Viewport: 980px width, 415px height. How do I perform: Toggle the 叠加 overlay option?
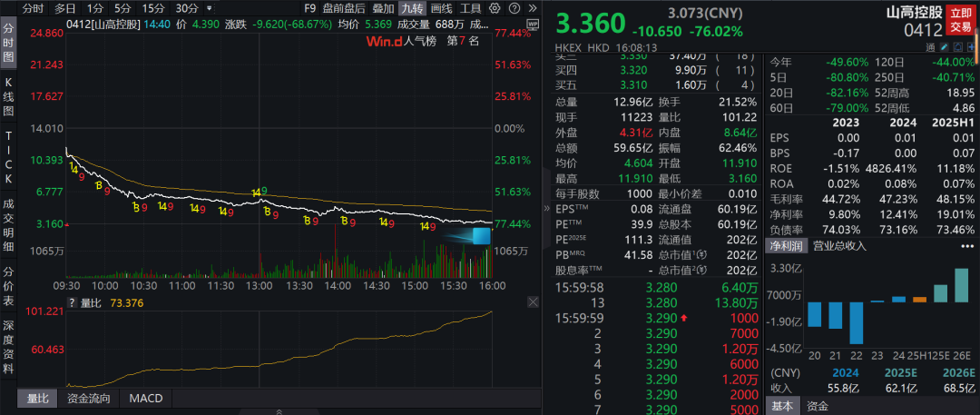(x=383, y=9)
